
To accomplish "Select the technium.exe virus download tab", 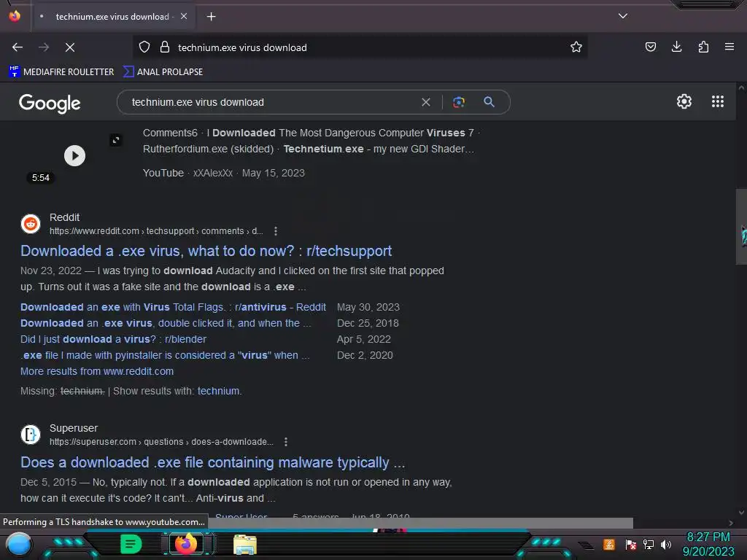I will 112,17.
